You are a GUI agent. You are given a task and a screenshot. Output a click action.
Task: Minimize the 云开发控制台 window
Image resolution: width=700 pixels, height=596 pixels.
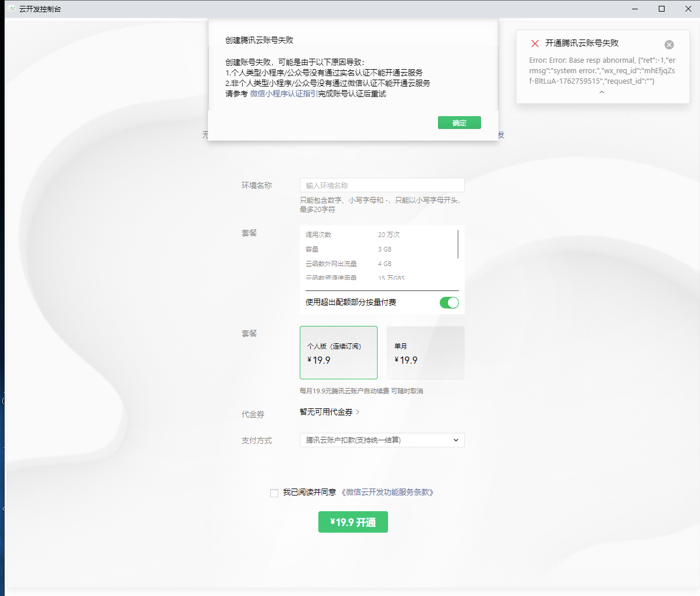[635, 9]
